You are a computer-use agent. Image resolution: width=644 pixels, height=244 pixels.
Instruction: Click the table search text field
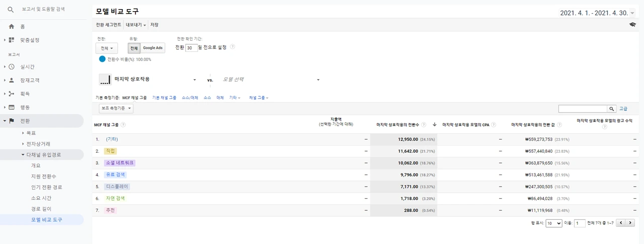583,108
